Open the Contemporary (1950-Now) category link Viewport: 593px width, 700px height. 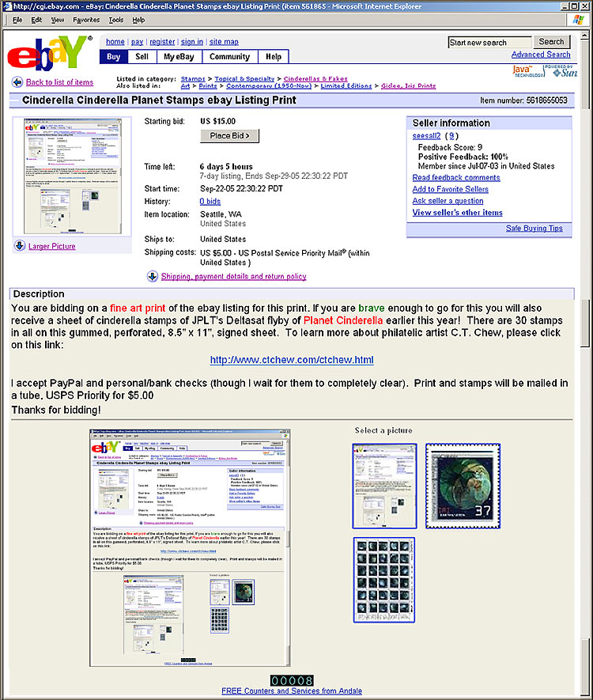click(269, 85)
